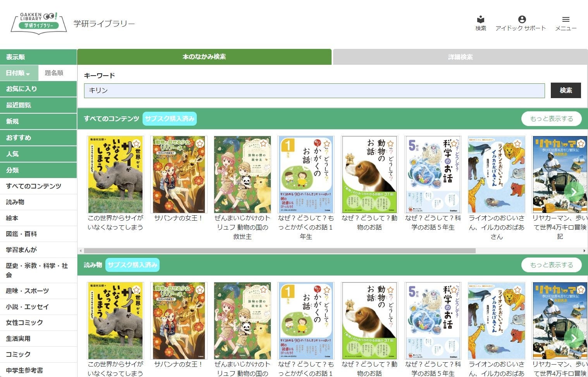This screenshot has height=377, width=588.
Task: Favorite star on もっとかがくのお話 in すべてのコンテンツ row
Action: pos(327,144)
